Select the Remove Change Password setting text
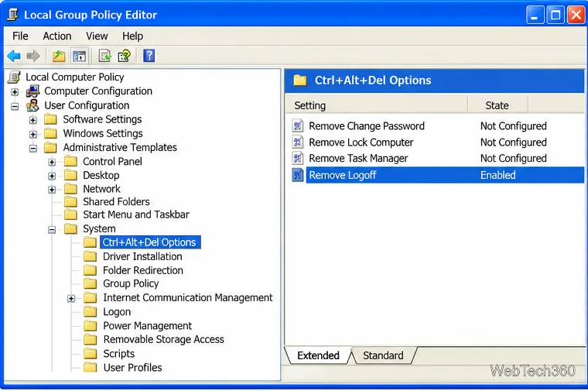Viewport: 588px width, 391px height. [x=367, y=126]
